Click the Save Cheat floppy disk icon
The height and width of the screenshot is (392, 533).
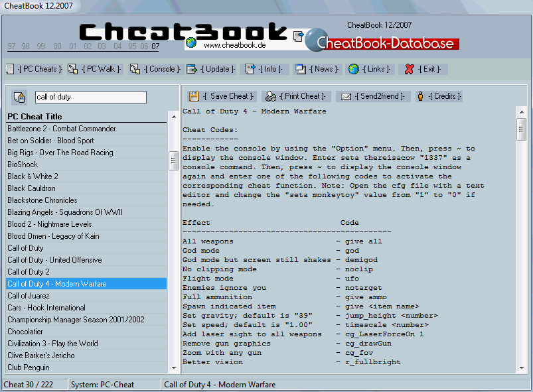point(194,96)
